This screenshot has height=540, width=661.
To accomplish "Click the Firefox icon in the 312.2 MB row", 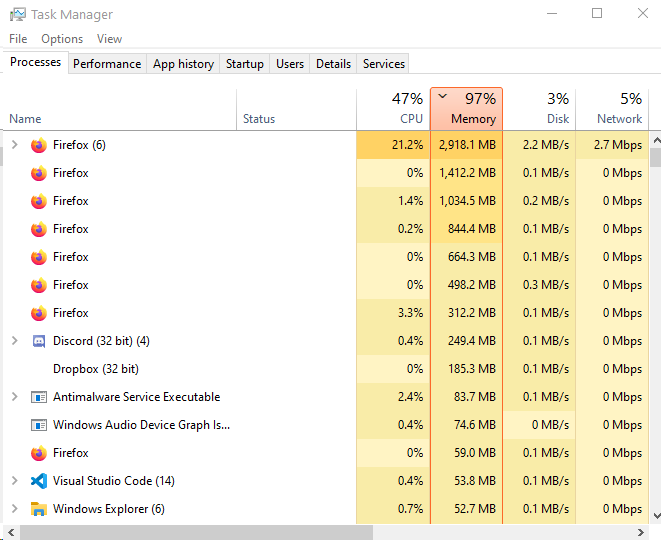I will pos(39,313).
